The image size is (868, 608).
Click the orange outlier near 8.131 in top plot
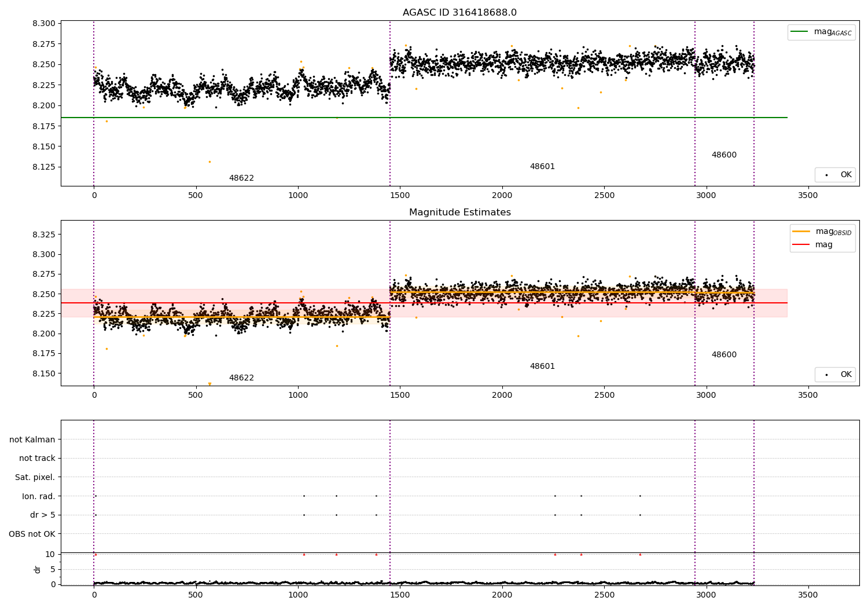click(x=209, y=162)
